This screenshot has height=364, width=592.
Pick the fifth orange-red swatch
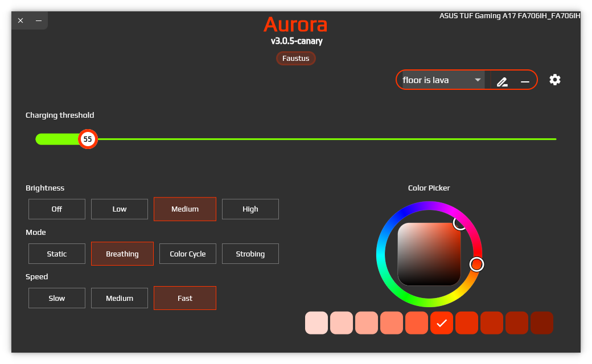[417, 323]
